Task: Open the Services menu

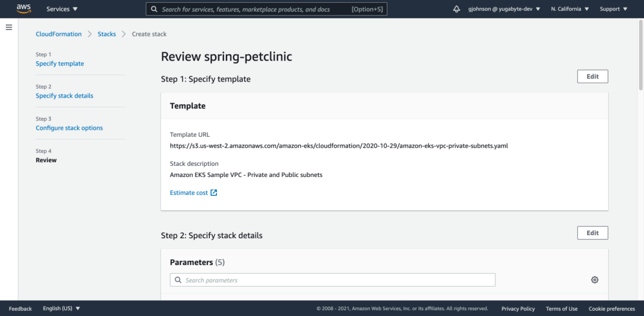Action: [x=61, y=9]
